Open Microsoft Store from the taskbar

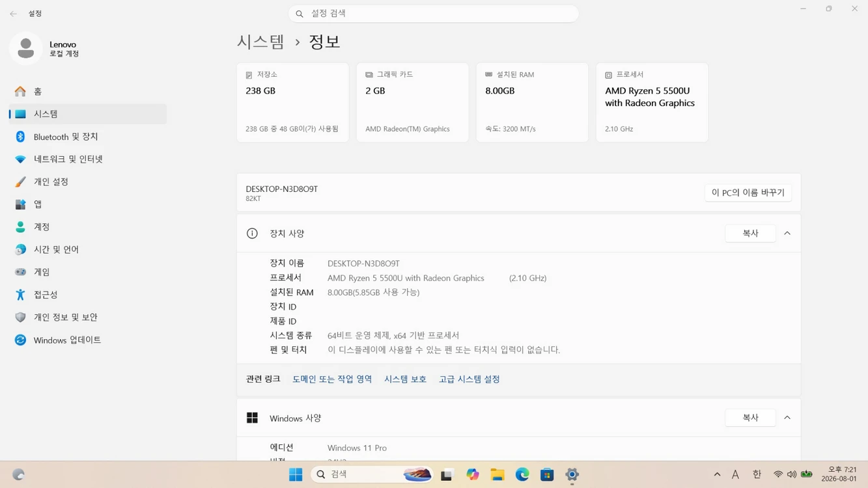(x=547, y=474)
